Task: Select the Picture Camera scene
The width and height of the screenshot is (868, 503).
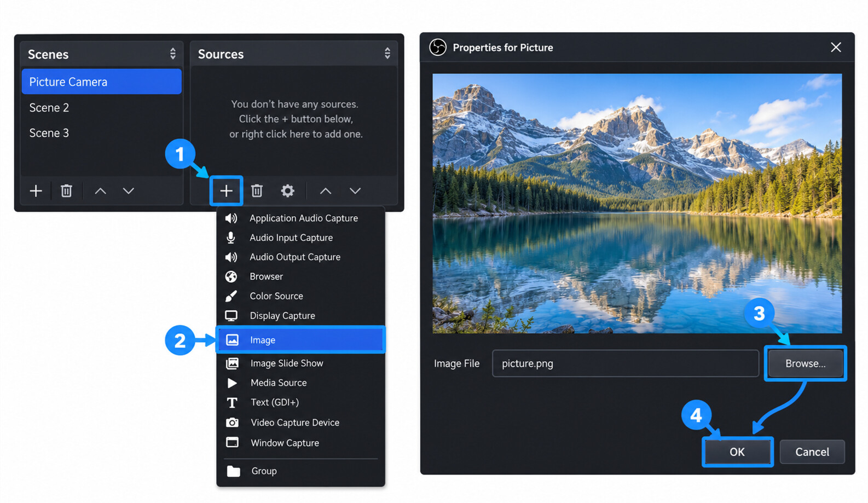Action: 101,82
